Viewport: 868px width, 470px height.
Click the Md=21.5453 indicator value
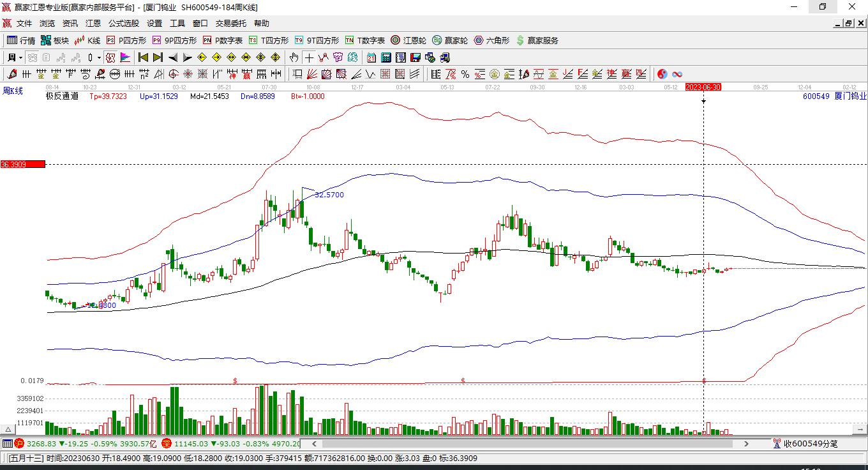[209, 96]
